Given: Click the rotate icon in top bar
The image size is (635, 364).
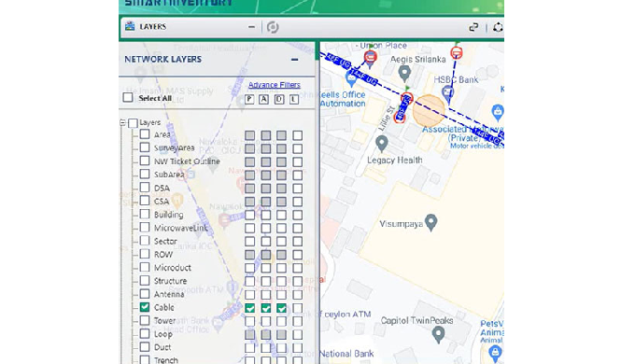Looking at the screenshot, I should click(498, 27).
